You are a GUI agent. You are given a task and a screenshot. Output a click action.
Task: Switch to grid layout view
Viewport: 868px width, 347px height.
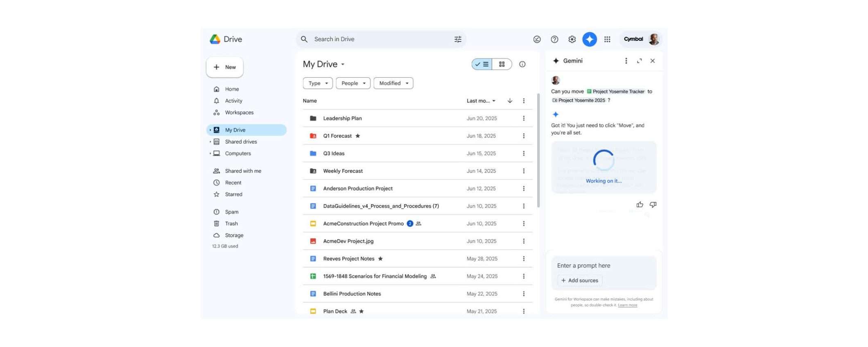tap(502, 64)
